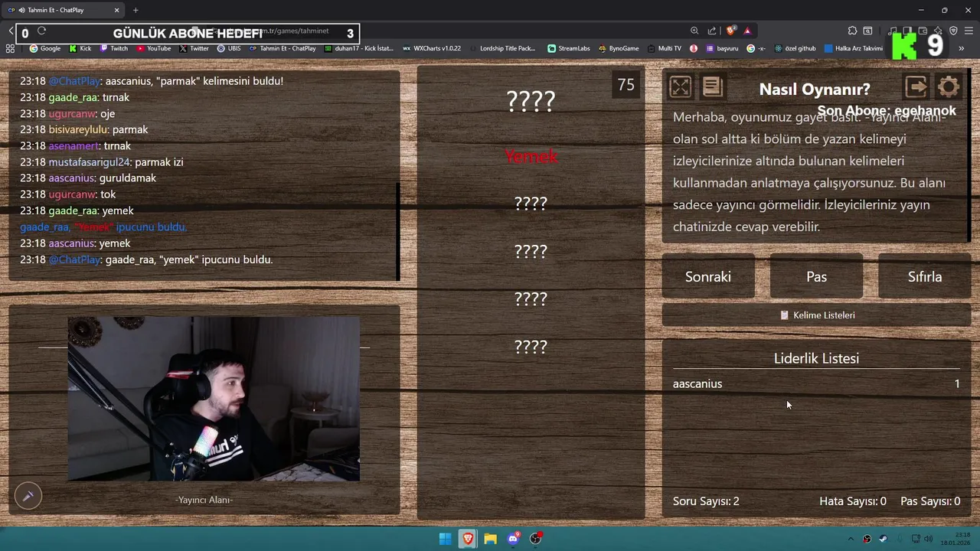Viewport: 980px width, 551px height.
Task: Open the YouTube bookmark
Action: pyautogui.click(x=154, y=48)
